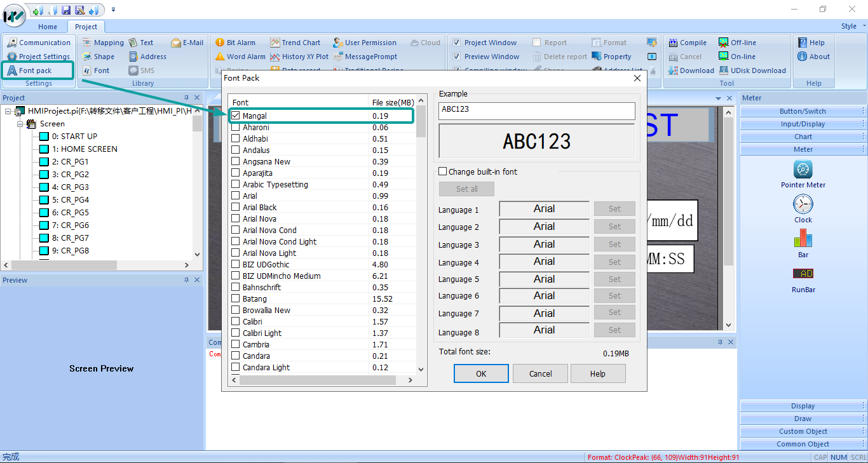Viewport: 868px width, 463px height.
Task: Enable the Calibri font checkbox
Action: [x=236, y=321]
